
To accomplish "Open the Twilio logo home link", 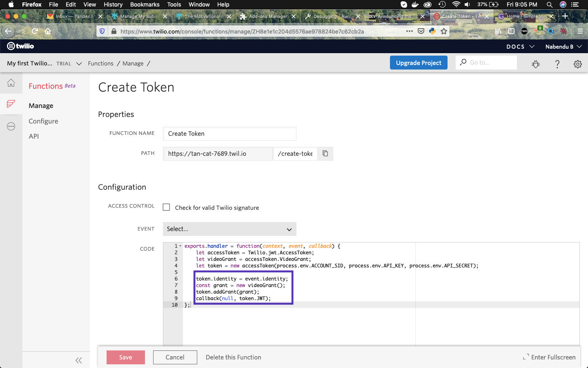I will pyautogui.click(x=20, y=46).
